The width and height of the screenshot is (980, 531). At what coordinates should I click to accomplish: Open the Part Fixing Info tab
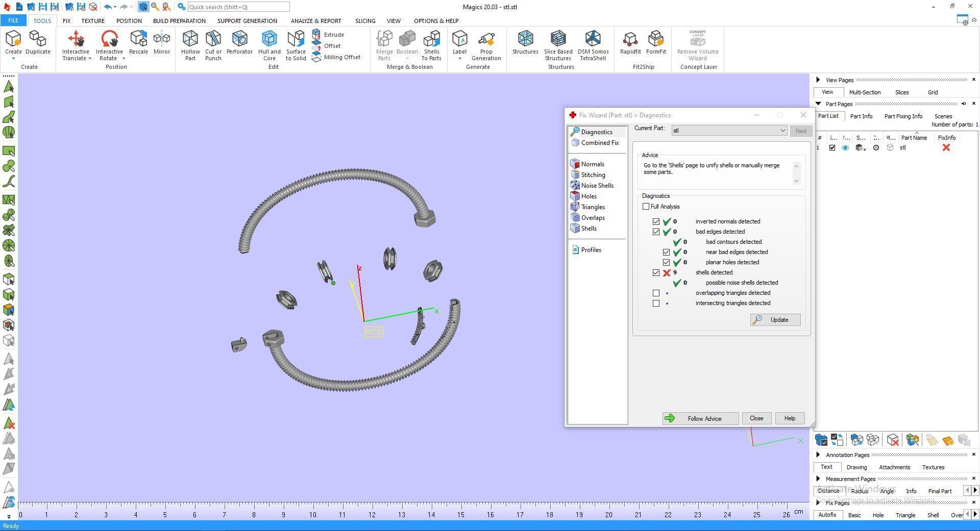[903, 116]
